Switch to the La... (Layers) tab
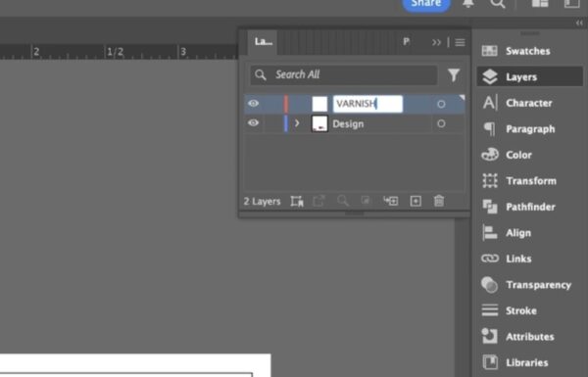Image resolution: width=588 pixels, height=377 pixels. 264,41
